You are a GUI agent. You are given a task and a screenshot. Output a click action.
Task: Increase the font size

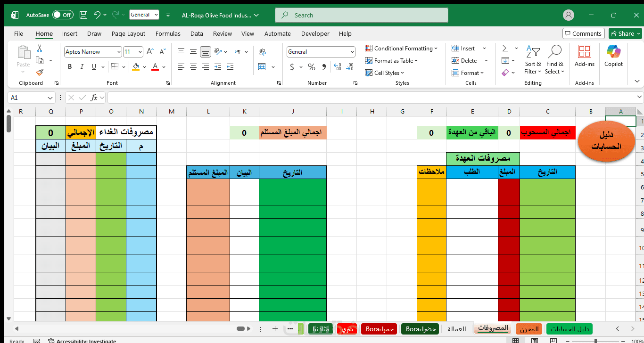150,52
